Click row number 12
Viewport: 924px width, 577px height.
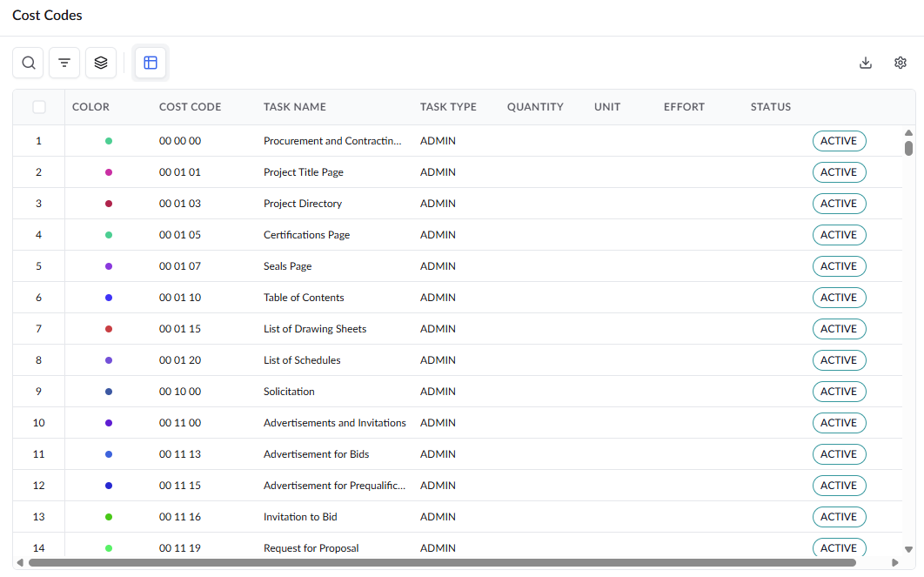(39, 485)
